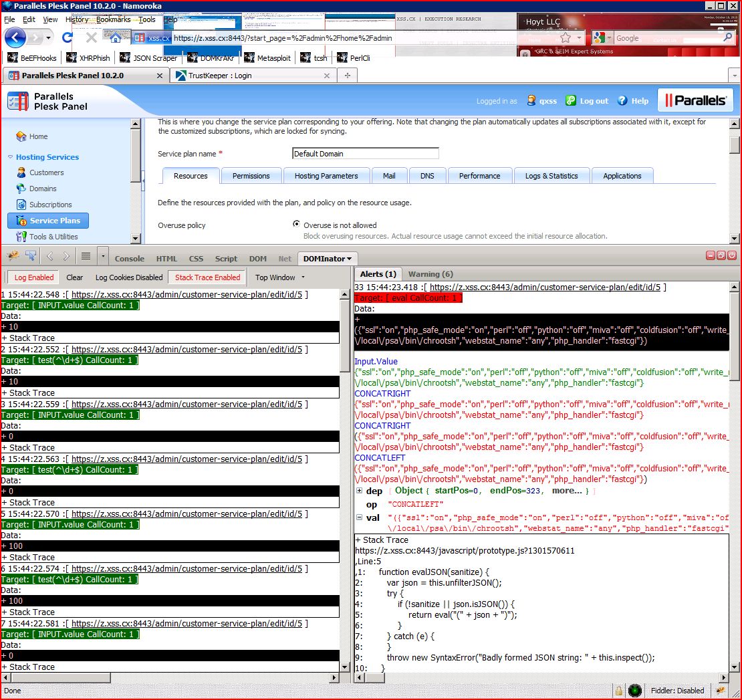Detach Firebug into a separate window
The image size is (742, 700).
(x=721, y=255)
